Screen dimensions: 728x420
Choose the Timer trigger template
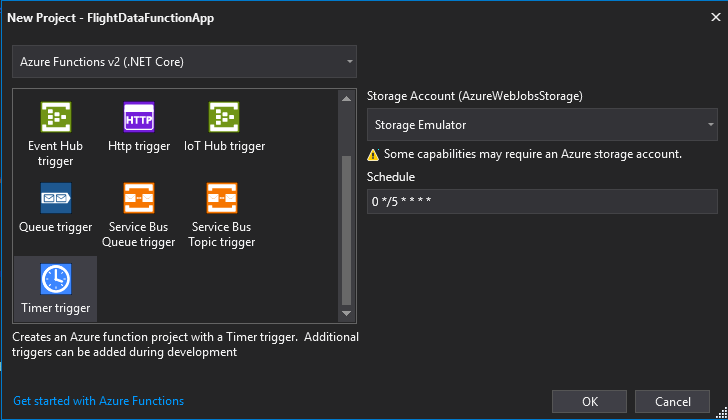pyautogui.click(x=56, y=289)
